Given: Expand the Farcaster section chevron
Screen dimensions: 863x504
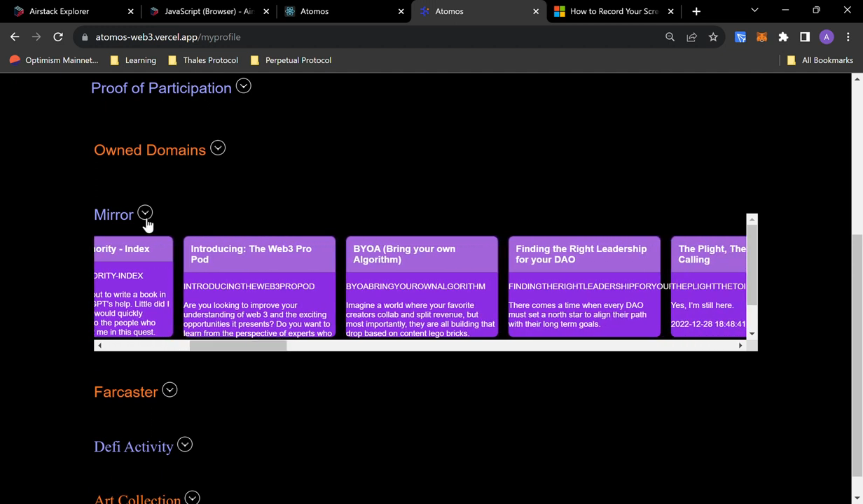Looking at the screenshot, I should pos(170,390).
